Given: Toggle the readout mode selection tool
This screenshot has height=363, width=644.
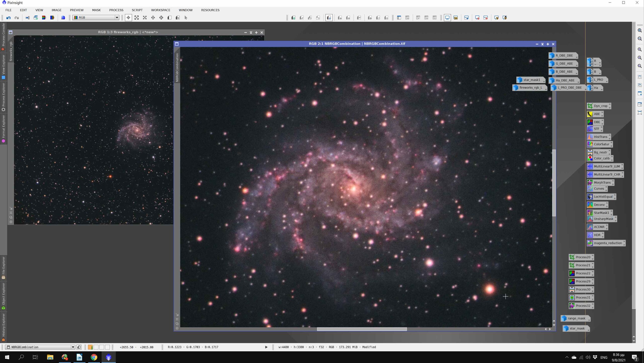Looking at the screenshot, I should tap(128, 18).
